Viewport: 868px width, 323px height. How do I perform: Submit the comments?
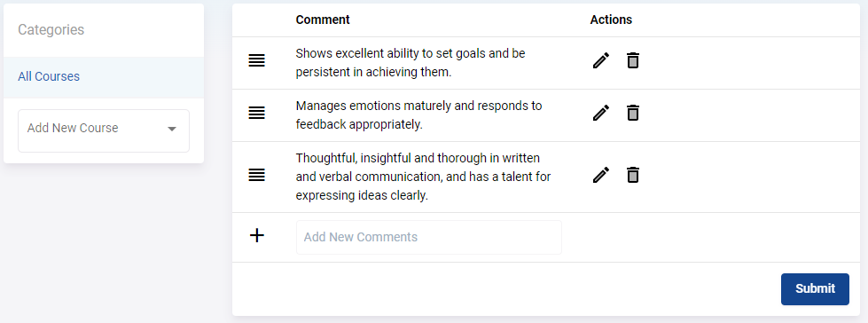click(815, 288)
